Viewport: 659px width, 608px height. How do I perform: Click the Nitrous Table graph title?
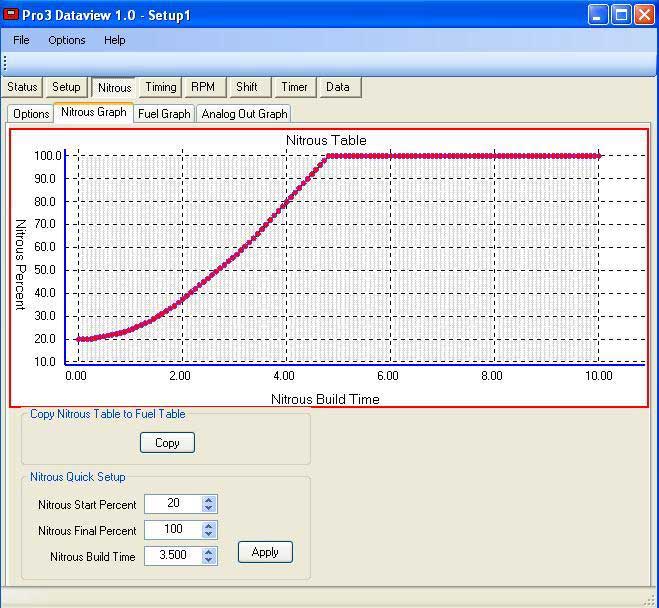tap(326, 140)
